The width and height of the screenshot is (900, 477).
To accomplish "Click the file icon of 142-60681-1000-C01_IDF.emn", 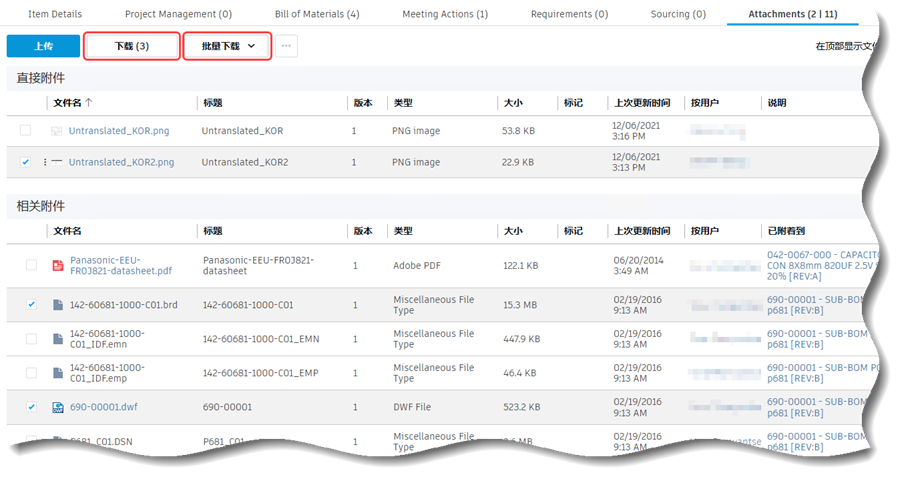I will [x=58, y=339].
